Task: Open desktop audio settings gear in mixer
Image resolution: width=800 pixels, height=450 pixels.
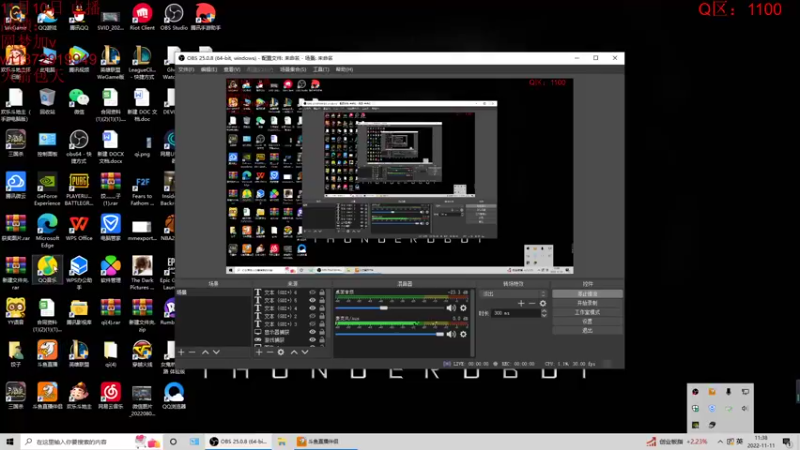Action: tap(463, 308)
